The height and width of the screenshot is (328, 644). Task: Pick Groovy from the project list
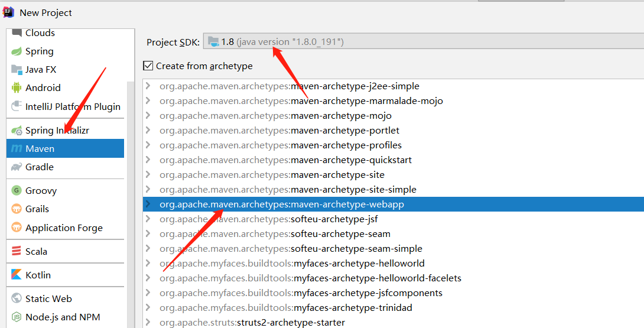point(41,191)
